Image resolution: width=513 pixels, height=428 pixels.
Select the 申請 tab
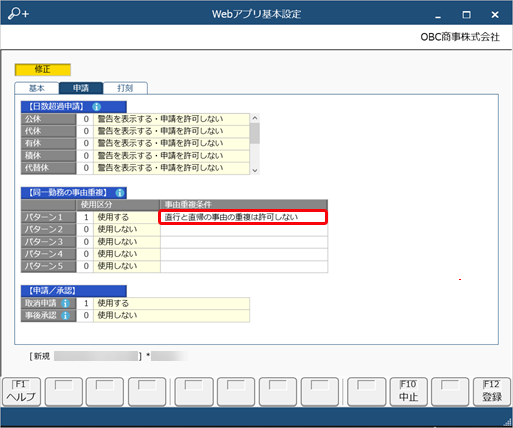81,88
